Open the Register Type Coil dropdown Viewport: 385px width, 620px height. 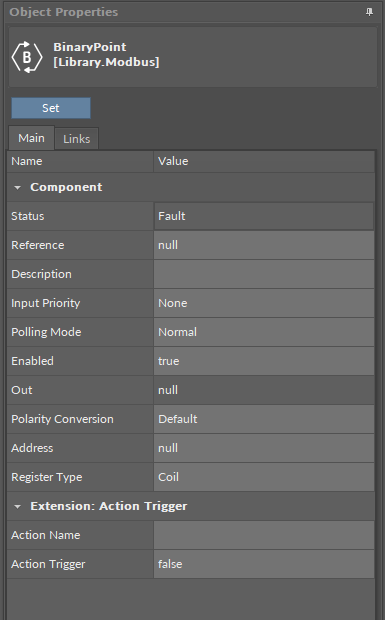[264, 477]
